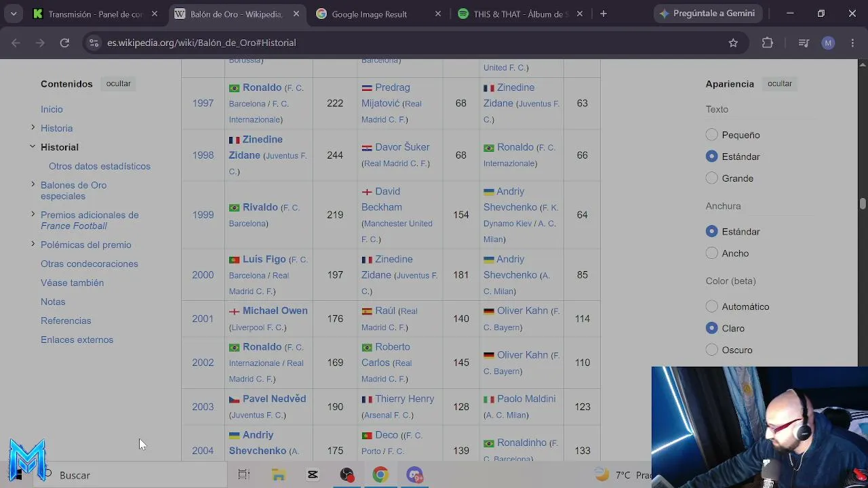
Task: Go forward to the next page
Action: point(40,43)
